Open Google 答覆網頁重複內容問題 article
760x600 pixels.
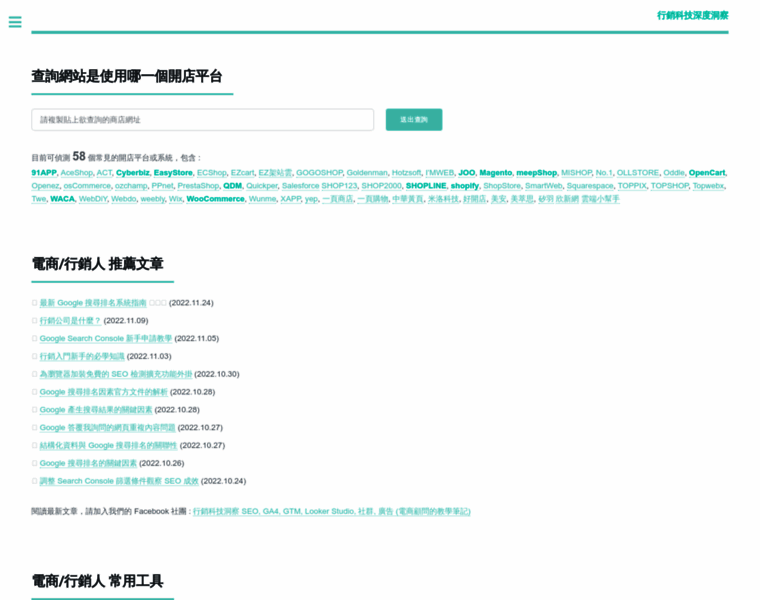[108, 427]
